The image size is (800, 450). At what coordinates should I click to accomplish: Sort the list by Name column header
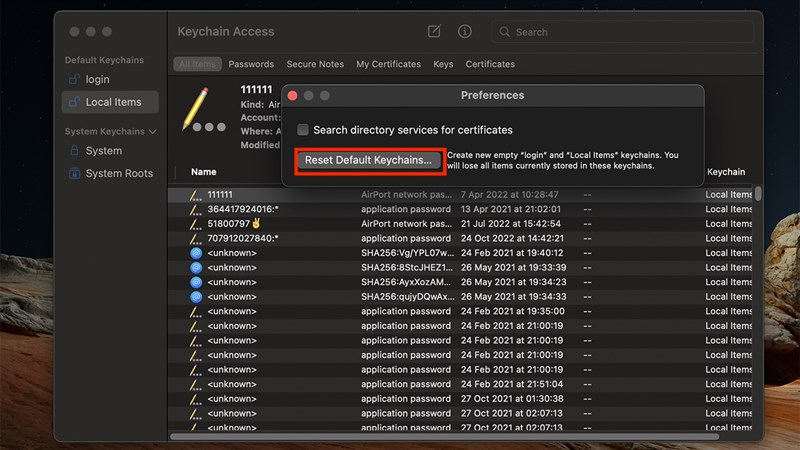pos(204,172)
